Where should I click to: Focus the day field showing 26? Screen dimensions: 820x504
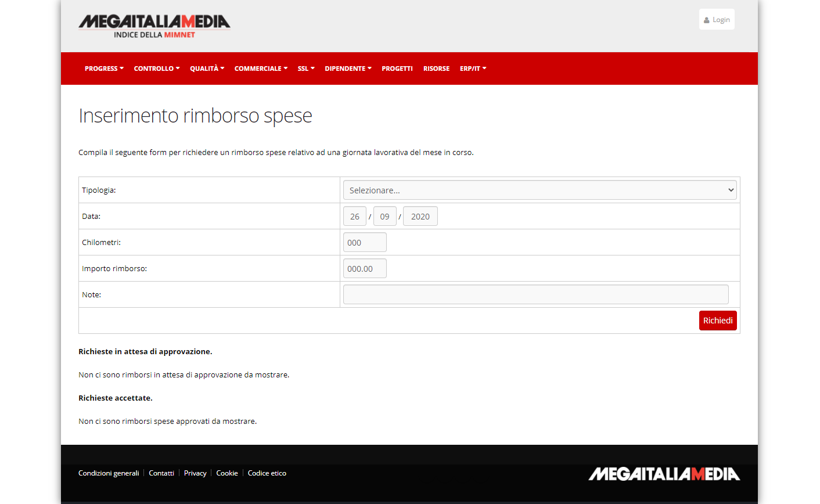355,216
